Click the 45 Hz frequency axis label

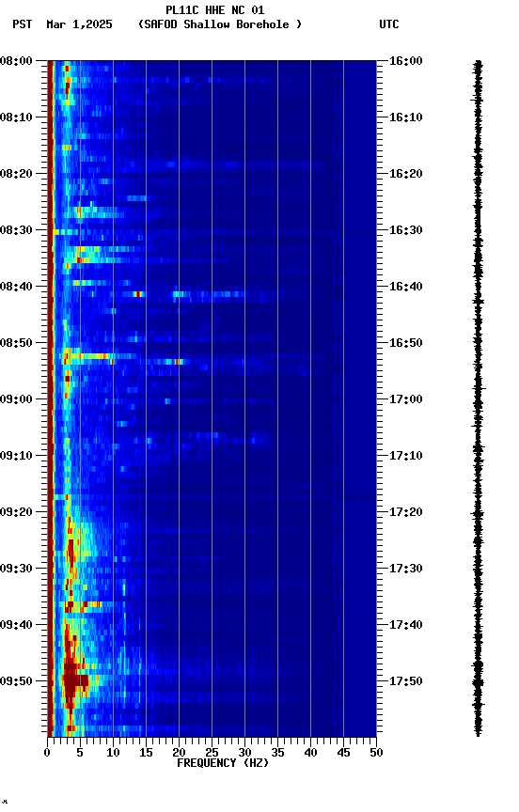[x=343, y=753]
